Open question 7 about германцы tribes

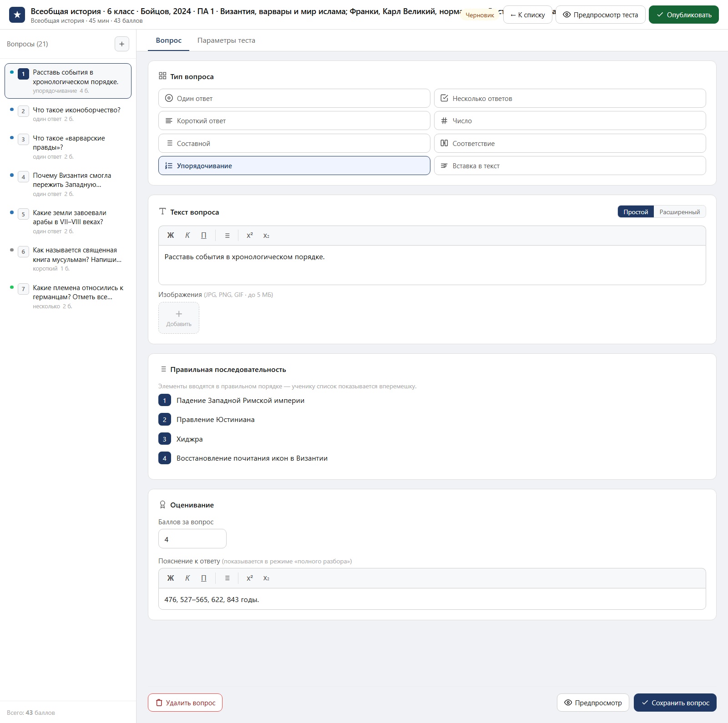tap(68, 296)
